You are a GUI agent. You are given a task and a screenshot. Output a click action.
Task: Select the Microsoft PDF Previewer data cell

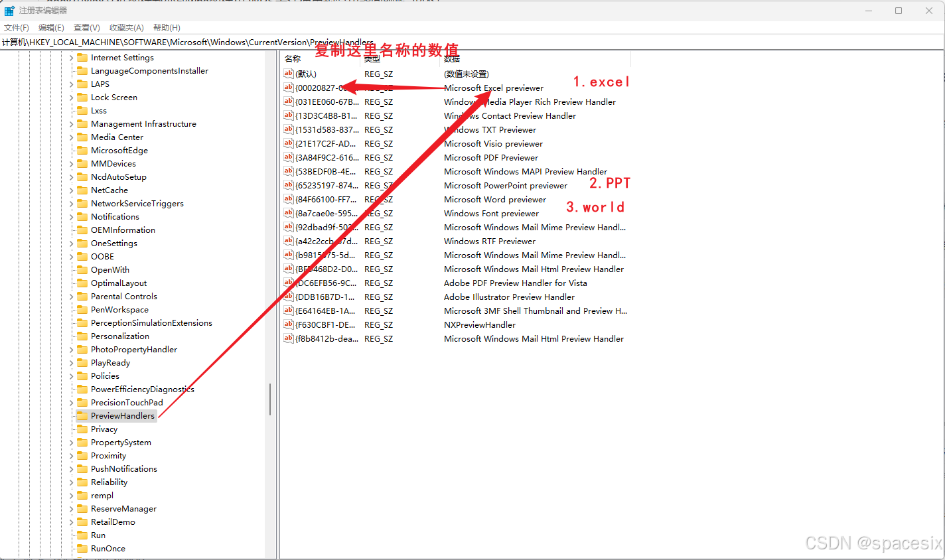[x=491, y=157]
